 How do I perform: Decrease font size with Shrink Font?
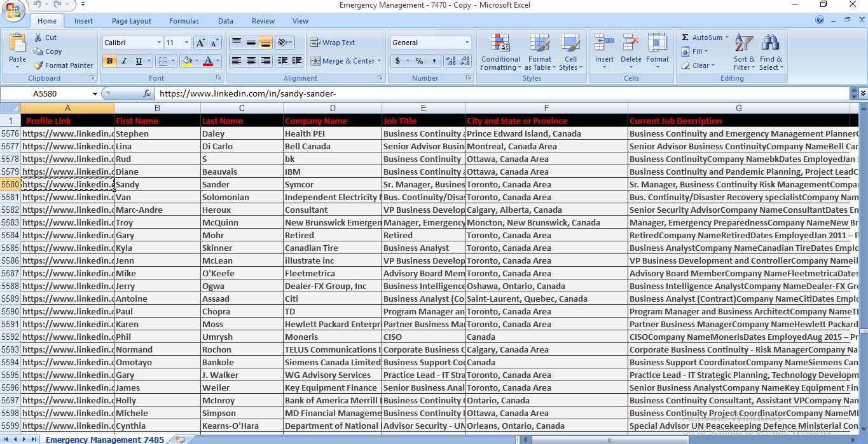click(214, 43)
